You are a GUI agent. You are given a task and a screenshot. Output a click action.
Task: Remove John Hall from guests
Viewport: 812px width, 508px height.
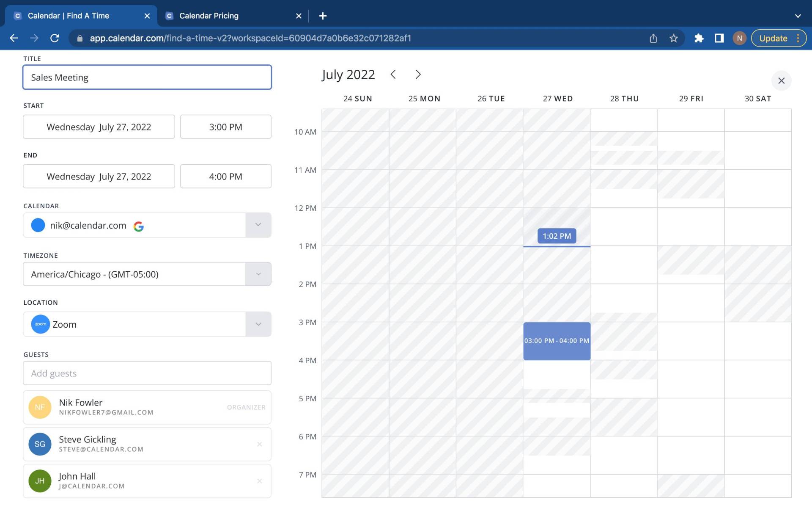pyautogui.click(x=260, y=481)
